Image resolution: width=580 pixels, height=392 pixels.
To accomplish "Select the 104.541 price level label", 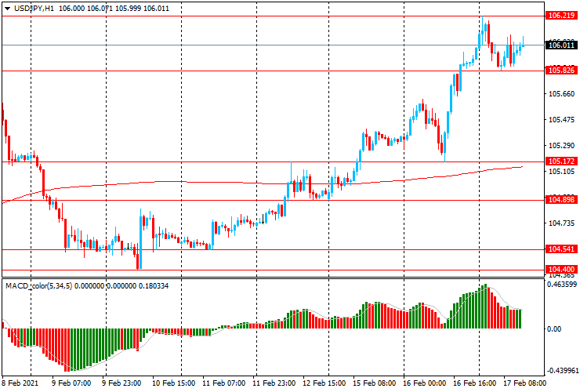I will pos(561,249).
